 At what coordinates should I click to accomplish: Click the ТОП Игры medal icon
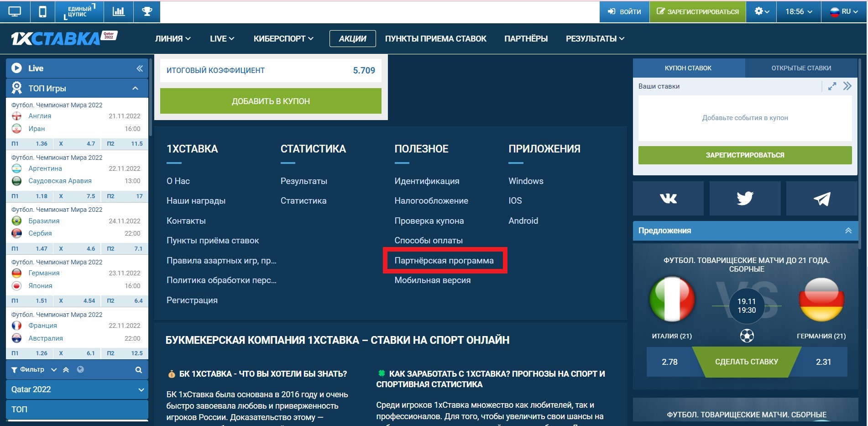(x=17, y=88)
